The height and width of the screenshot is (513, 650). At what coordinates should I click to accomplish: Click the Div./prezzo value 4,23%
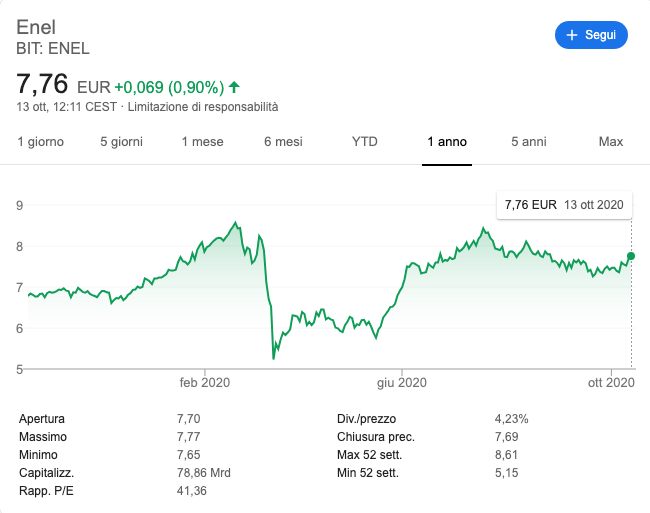512,419
